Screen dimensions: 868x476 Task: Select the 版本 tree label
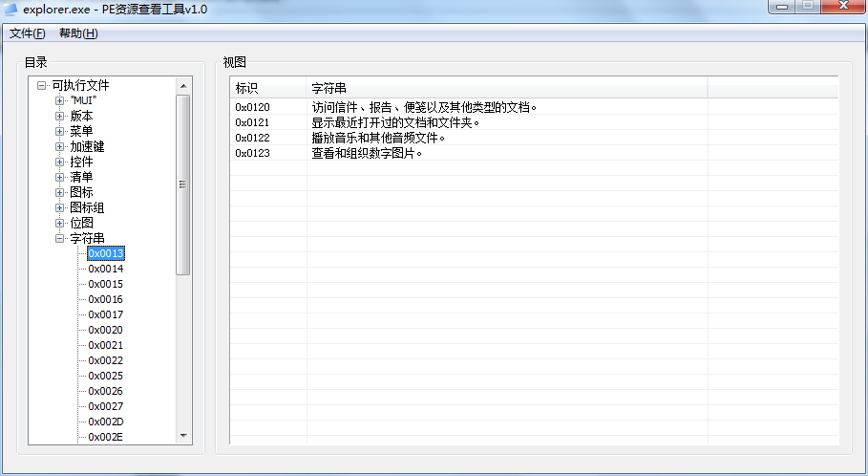[81, 116]
